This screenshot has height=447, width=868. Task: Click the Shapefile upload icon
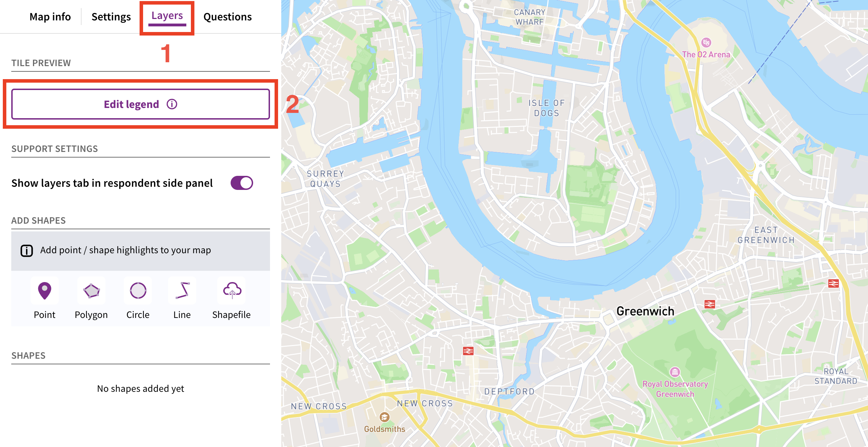pos(232,291)
